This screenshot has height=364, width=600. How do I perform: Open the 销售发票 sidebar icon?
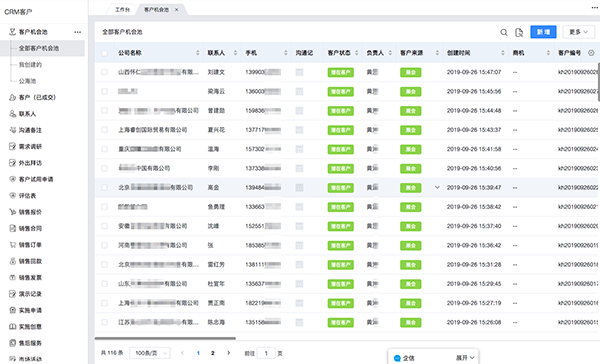(13, 277)
